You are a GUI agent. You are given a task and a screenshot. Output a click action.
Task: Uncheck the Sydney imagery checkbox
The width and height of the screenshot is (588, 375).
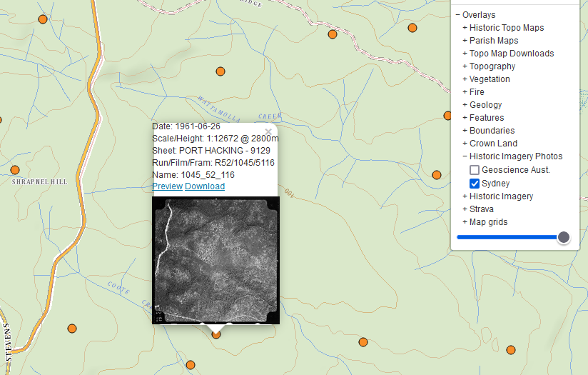coord(475,184)
